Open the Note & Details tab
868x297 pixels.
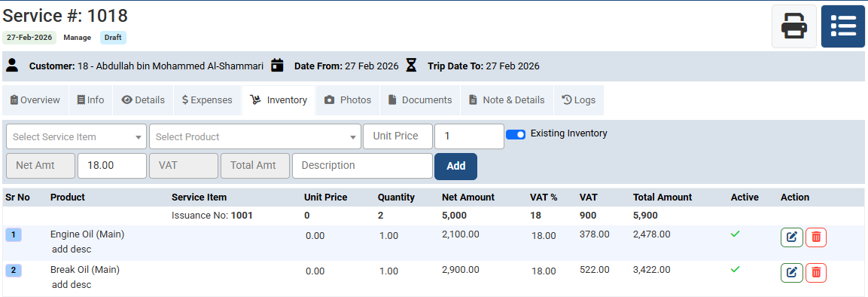click(x=507, y=100)
